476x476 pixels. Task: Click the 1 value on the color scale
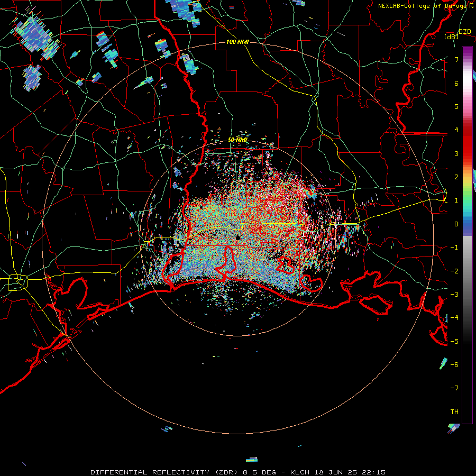coord(456,200)
